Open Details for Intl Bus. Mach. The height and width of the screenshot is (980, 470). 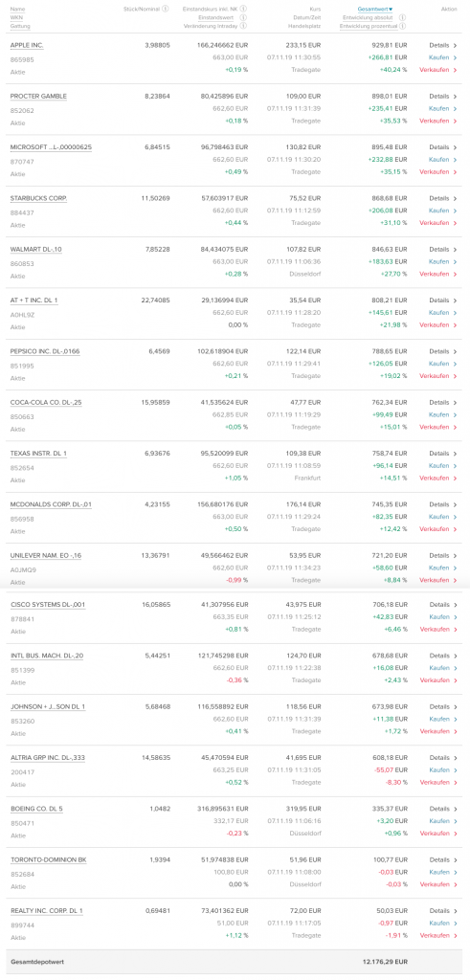[x=442, y=657]
